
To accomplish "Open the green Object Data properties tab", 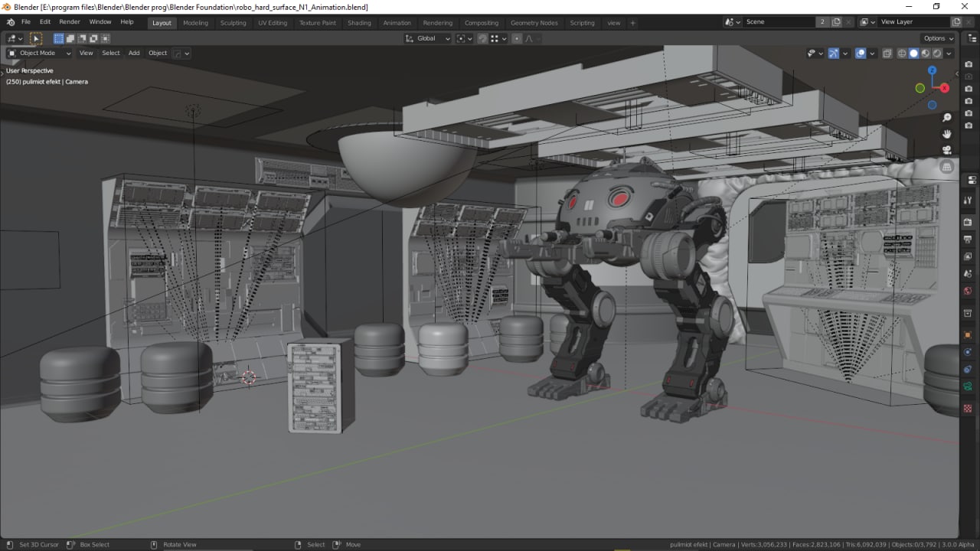I will pyautogui.click(x=968, y=386).
